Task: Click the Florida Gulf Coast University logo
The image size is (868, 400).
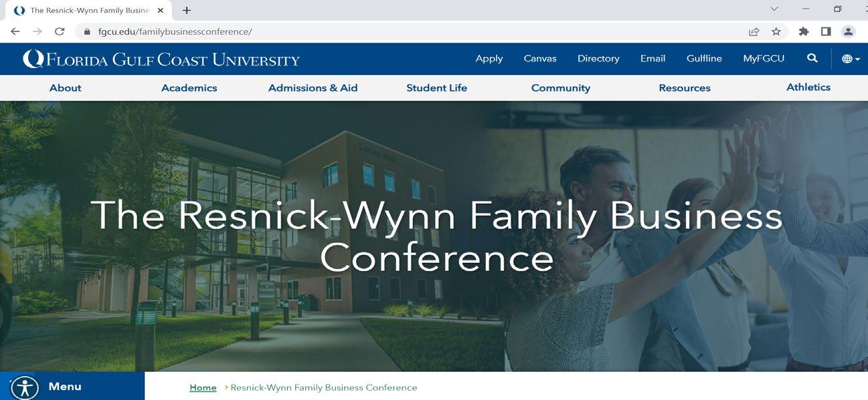Action: pos(161,59)
